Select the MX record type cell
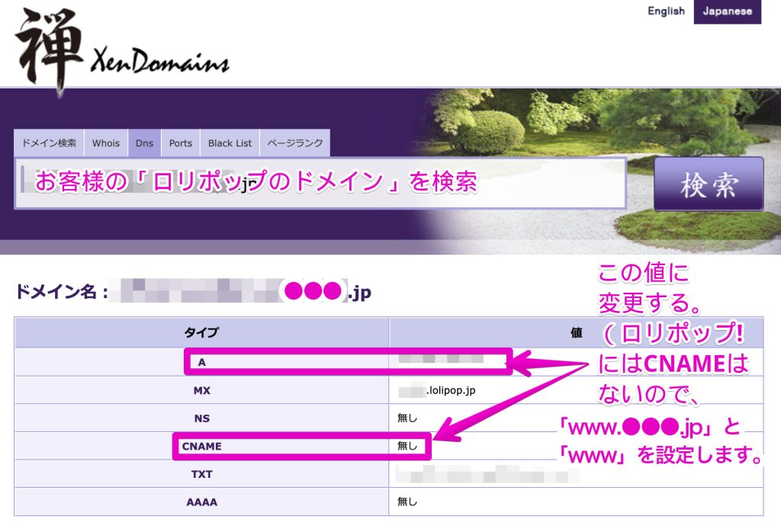 [x=201, y=391]
